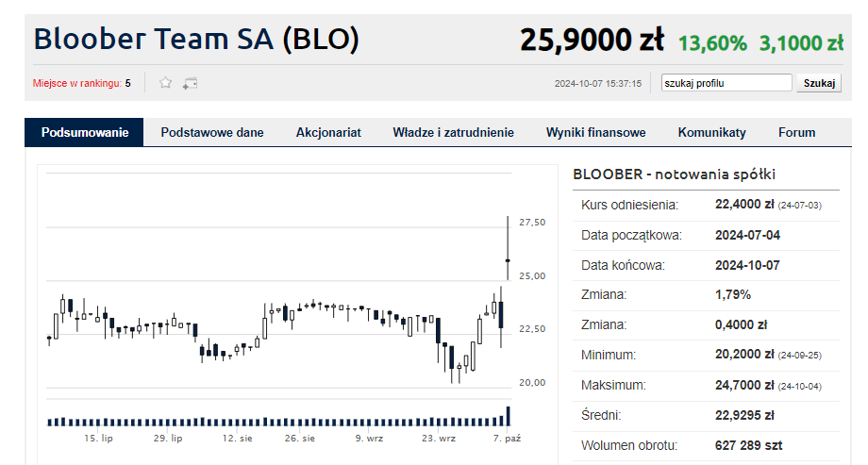Click the Bloober Team SA (BLO) heading

pos(196,40)
